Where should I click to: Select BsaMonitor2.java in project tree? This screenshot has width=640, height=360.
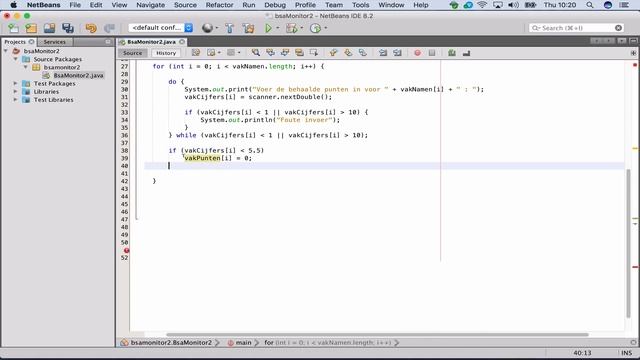pos(78,76)
